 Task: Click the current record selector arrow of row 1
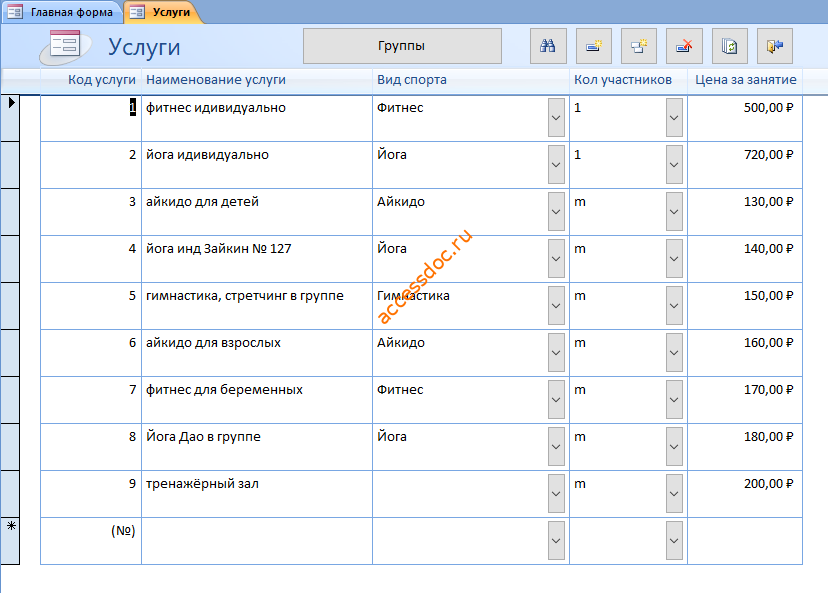pyautogui.click(x=10, y=118)
